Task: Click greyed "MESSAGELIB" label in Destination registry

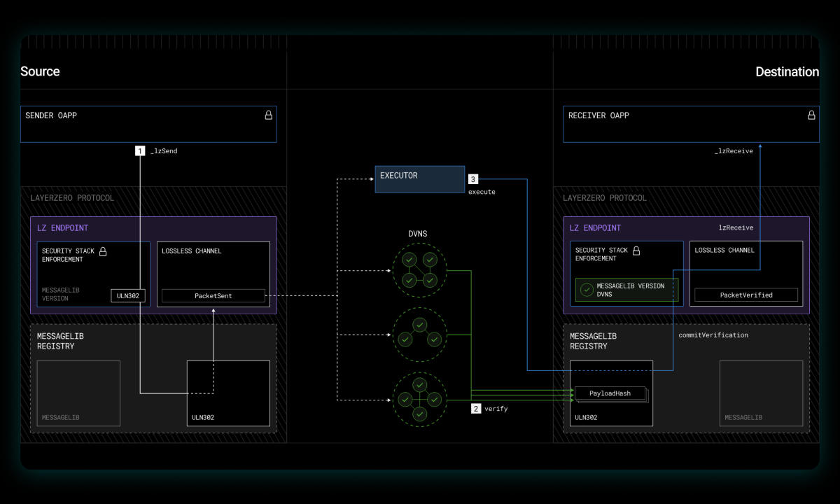Action: tap(743, 418)
